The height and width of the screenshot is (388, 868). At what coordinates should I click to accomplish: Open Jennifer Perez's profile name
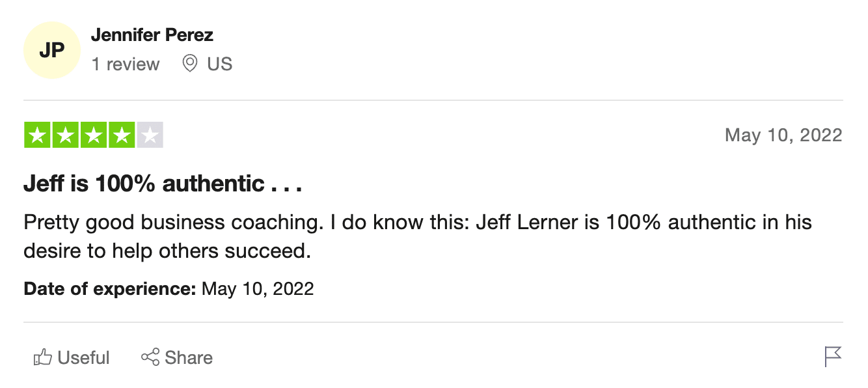click(x=152, y=35)
